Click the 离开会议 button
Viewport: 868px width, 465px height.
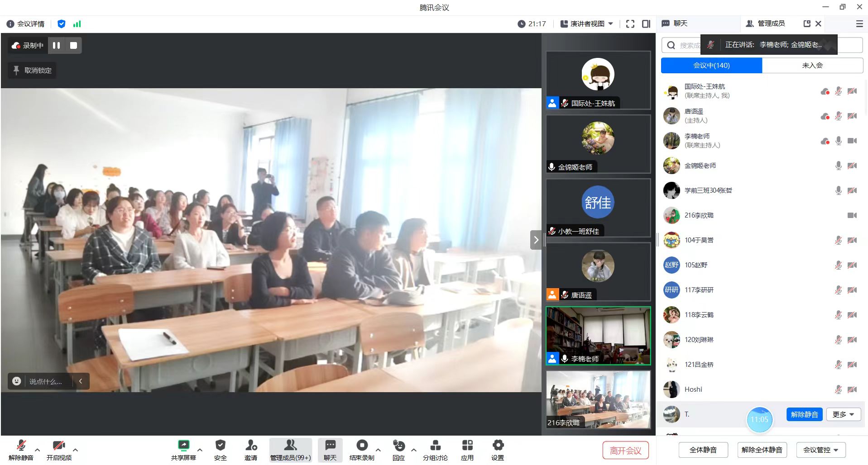tap(625, 451)
